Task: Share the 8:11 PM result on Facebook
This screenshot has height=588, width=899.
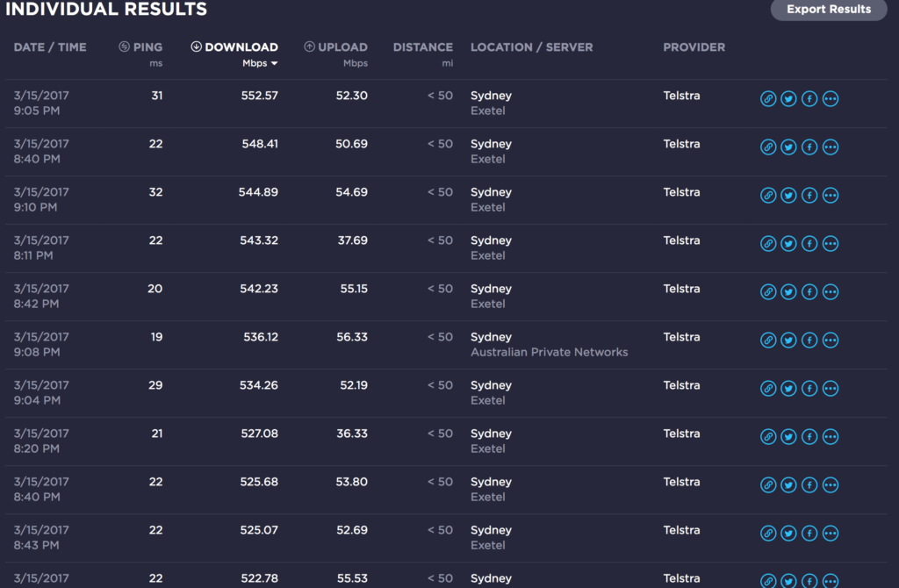Action: 809,244
